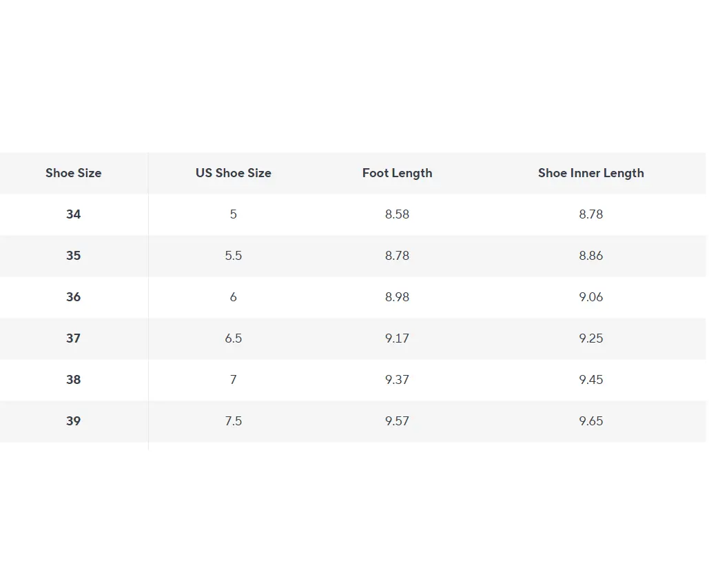Select US shoe size 6.5 cell
Viewport: 709px width, 588px height.
point(233,338)
